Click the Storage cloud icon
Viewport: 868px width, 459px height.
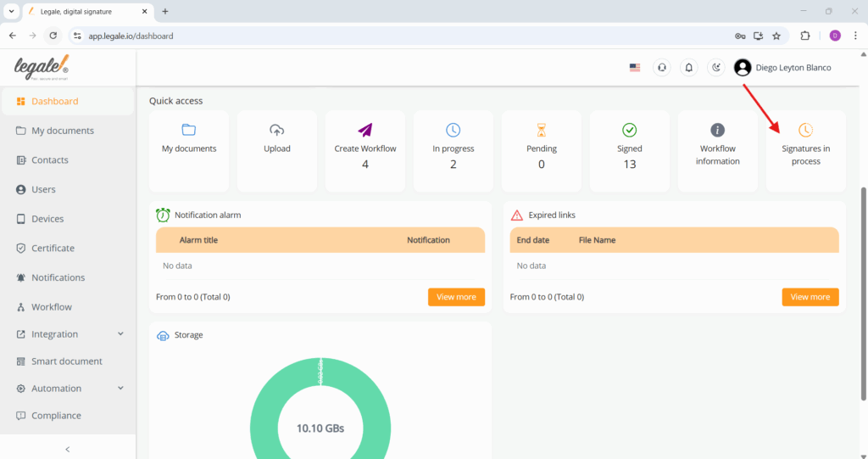tap(163, 336)
